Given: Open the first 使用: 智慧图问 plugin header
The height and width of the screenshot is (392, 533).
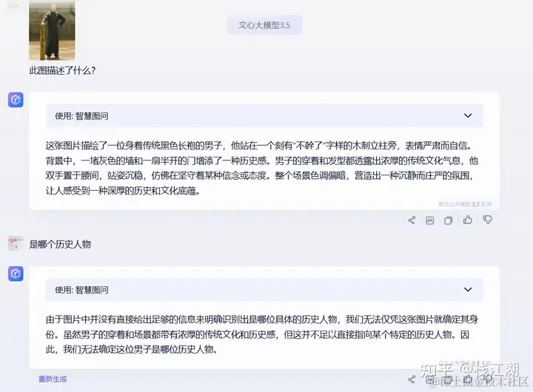Looking at the screenshot, I should coord(264,116).
